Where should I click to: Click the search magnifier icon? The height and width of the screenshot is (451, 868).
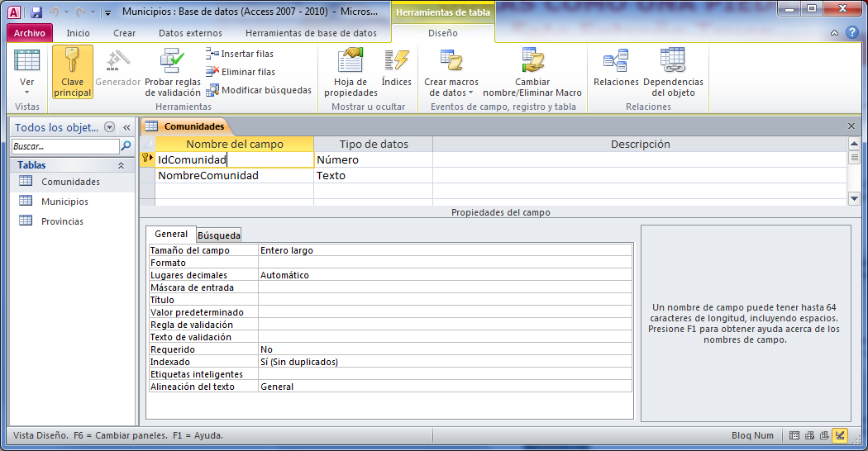coord(126,146)
